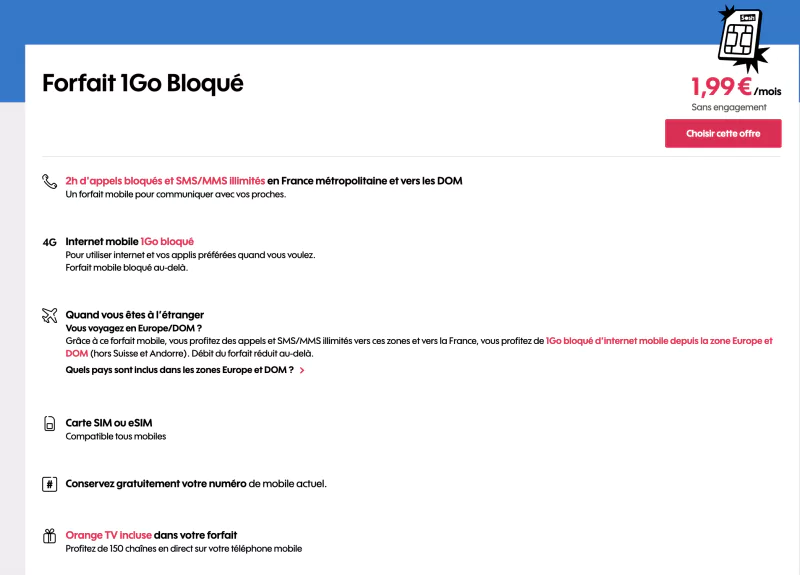
Task: Click the Internet mobile 1Go bloqué title
Action: [x=129, y=241]
